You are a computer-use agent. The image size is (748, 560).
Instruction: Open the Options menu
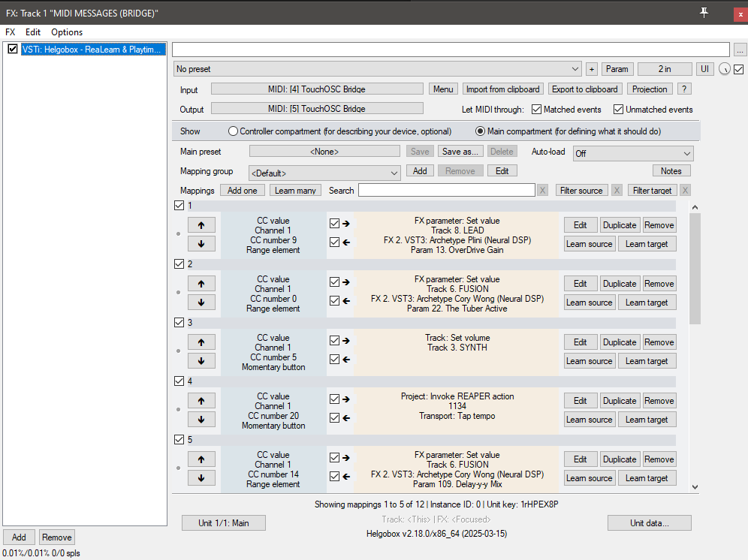pos(66,32)
